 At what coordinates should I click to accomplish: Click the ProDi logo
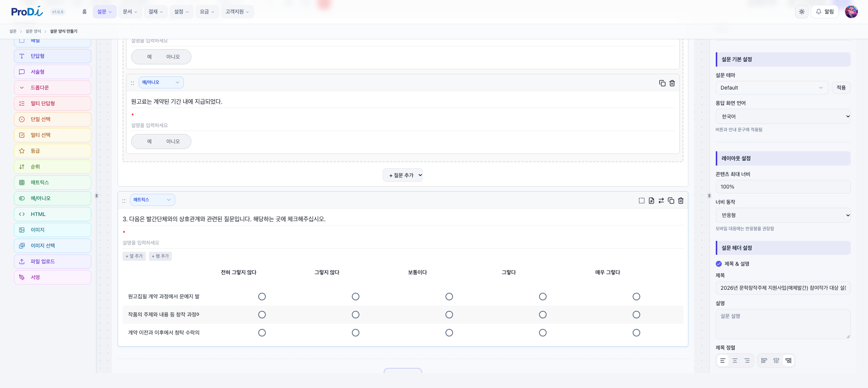click(x=27, y=12)
